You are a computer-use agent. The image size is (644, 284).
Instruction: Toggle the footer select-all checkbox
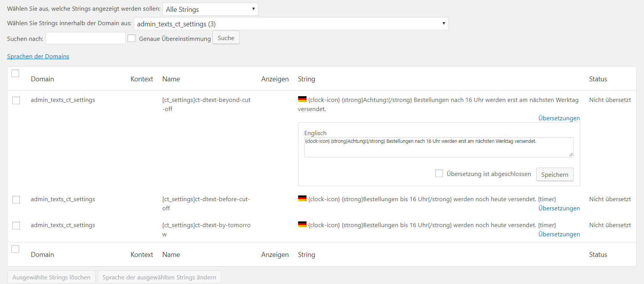pos(15,249)
